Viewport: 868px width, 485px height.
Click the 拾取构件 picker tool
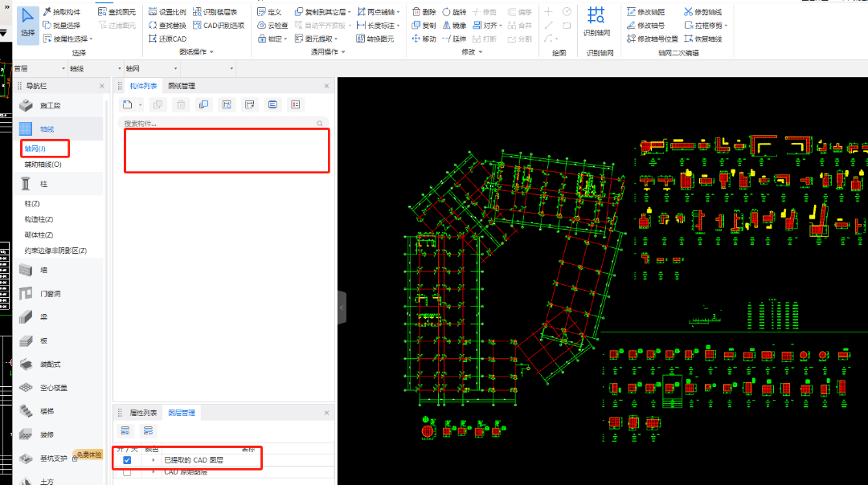pos(62,11)
